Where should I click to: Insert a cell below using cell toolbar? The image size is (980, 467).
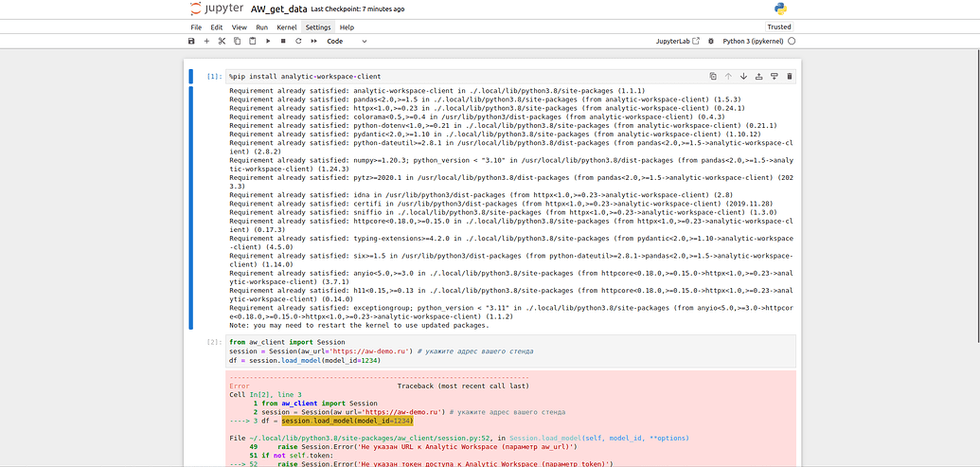(x=774, y=77)
